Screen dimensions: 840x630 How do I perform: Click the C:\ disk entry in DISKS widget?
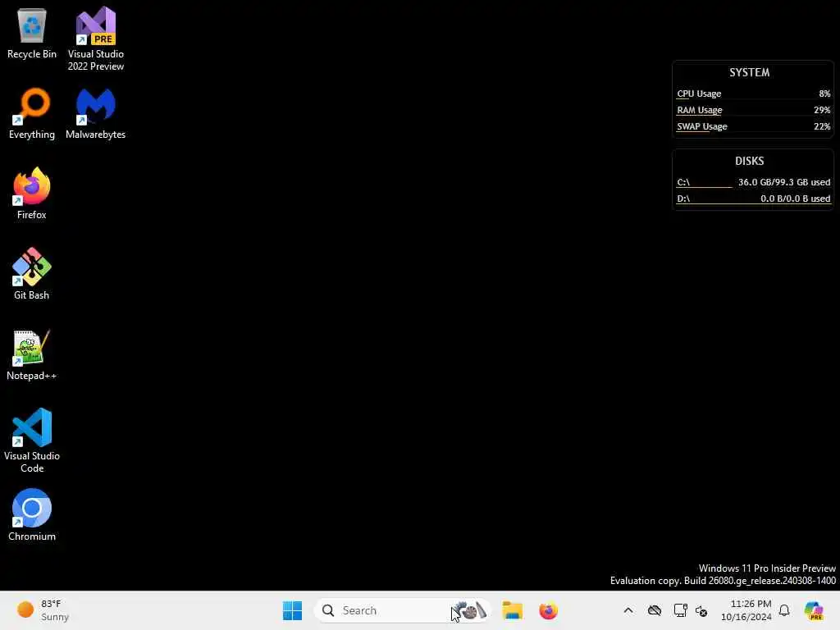pos(753,182)
